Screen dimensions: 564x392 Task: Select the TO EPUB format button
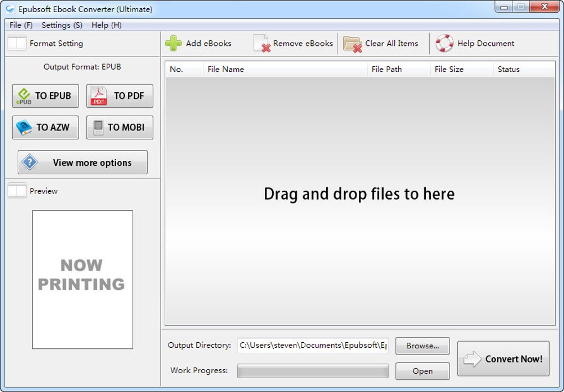[x=45, y=96]
